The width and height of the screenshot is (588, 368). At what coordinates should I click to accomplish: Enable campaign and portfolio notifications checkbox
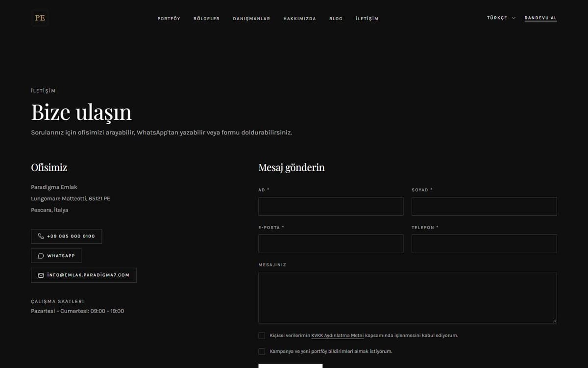click(262, 352)
